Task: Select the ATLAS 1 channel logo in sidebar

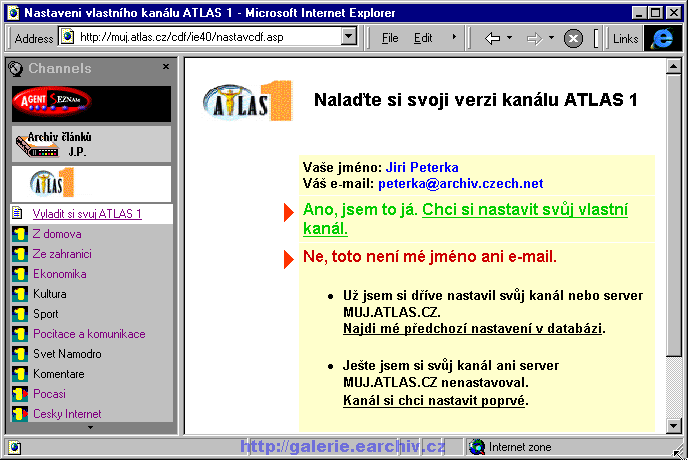Action: pos(91,183)
